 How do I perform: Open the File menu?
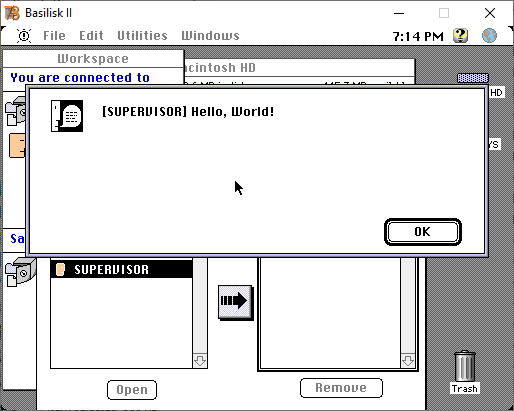pos(54,36)
